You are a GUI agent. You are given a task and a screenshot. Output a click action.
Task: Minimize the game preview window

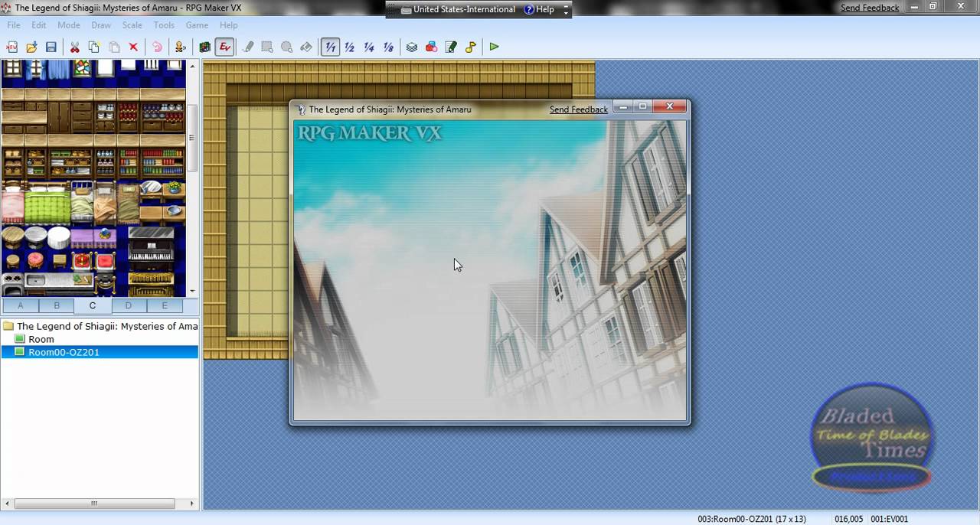point(624,107)
